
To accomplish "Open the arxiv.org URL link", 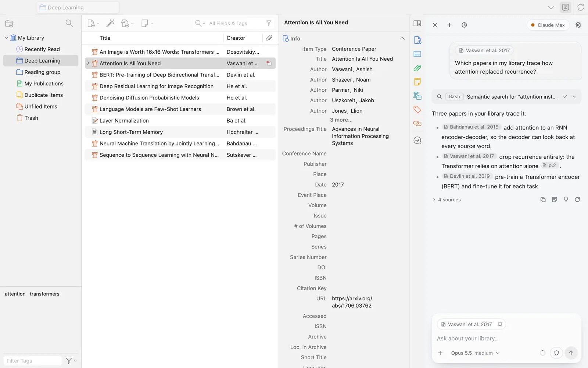I will click(x=352, y=302).
